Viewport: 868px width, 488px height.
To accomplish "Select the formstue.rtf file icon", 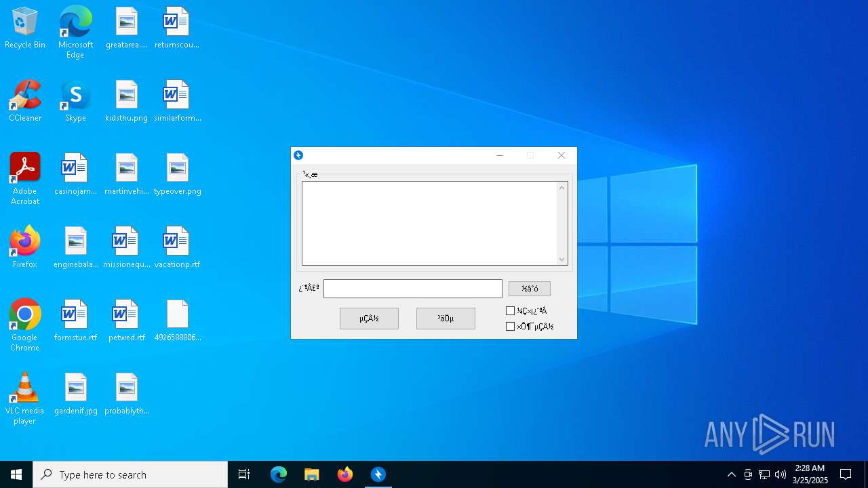I will point(75,321).
